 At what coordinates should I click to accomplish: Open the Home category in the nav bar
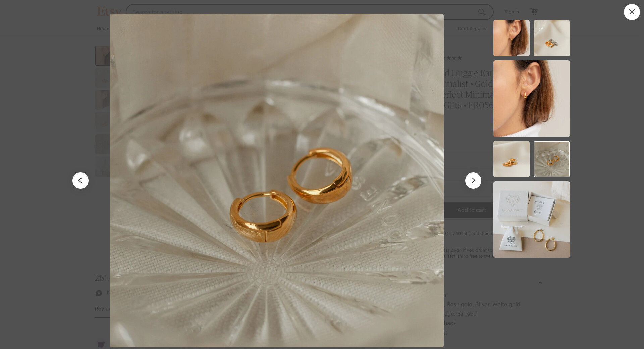(103, 28)
